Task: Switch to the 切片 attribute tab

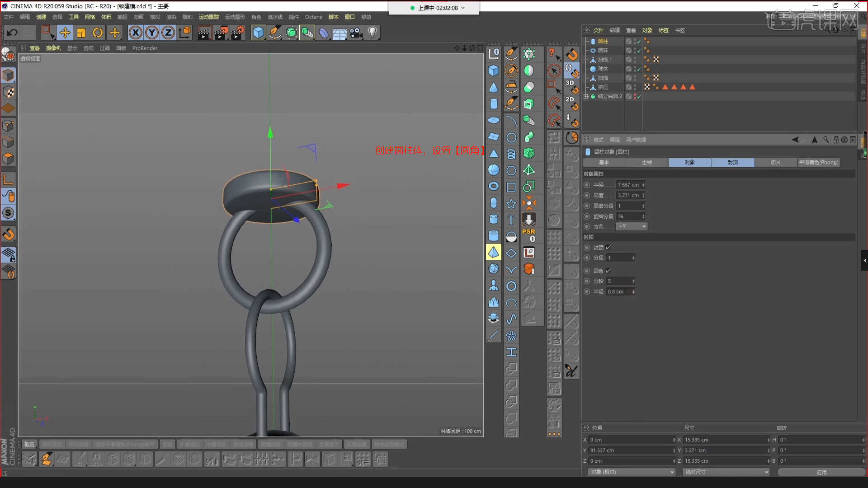Action: pos(776,162)
